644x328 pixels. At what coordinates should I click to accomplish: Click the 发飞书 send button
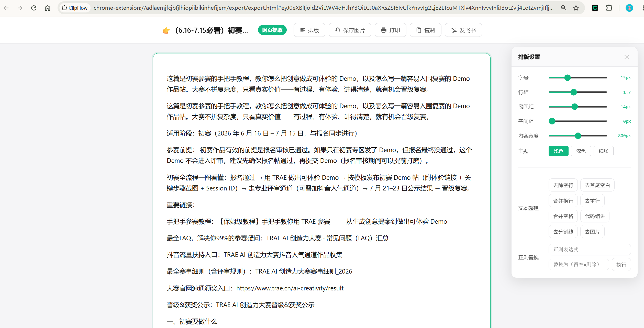(463, 30)
